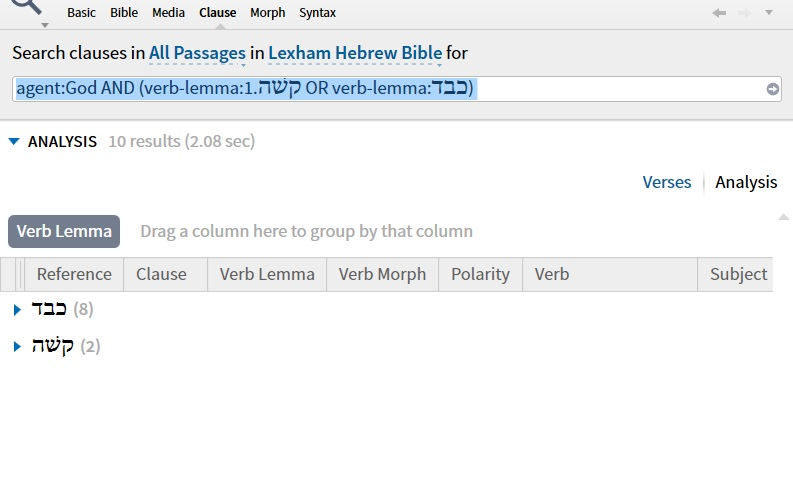
Task: Run the search with the arrow button
Action: point(773,89)
